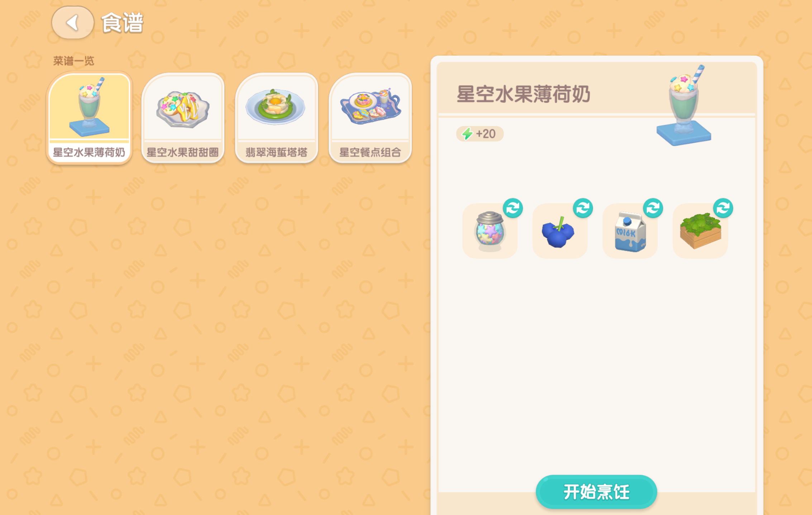812x515 pixels.
Task: Click the +20 energy badge
Action: 480,134
